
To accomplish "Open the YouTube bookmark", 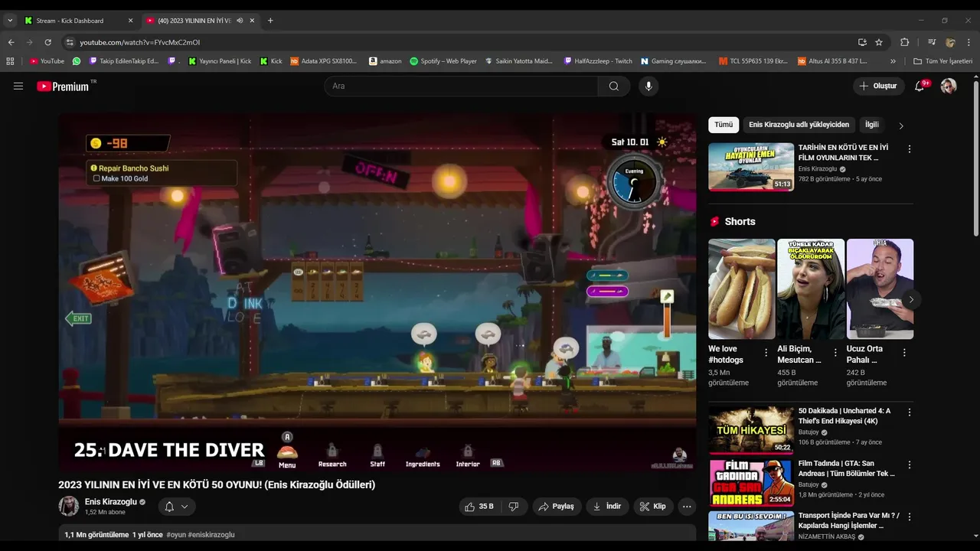I will (x=47, y=61).
